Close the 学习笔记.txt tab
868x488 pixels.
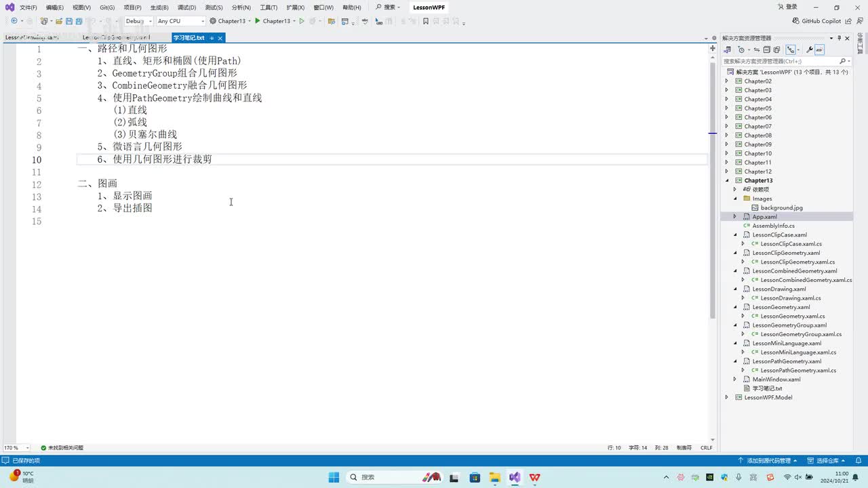[x=221, y=38]
